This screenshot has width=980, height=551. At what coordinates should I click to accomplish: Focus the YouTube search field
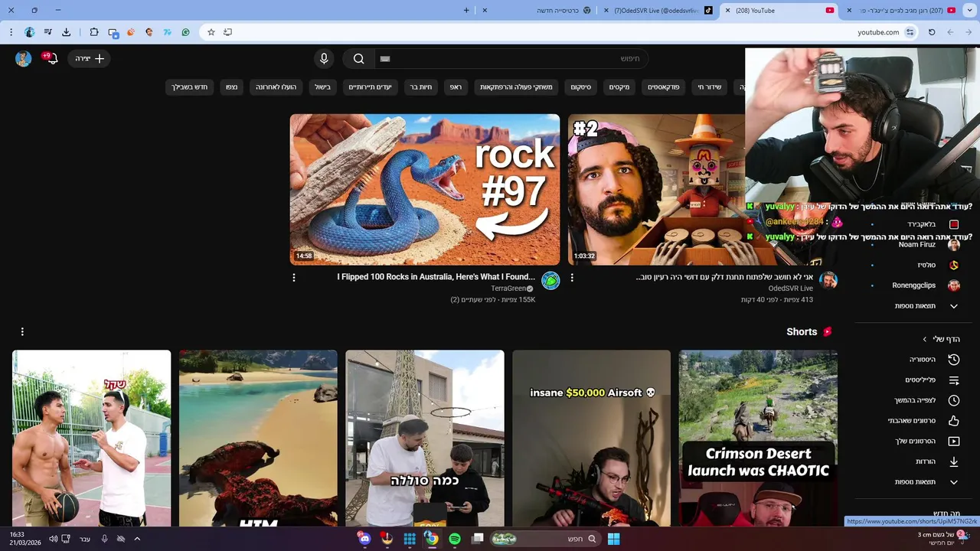[x=511, y=59]
